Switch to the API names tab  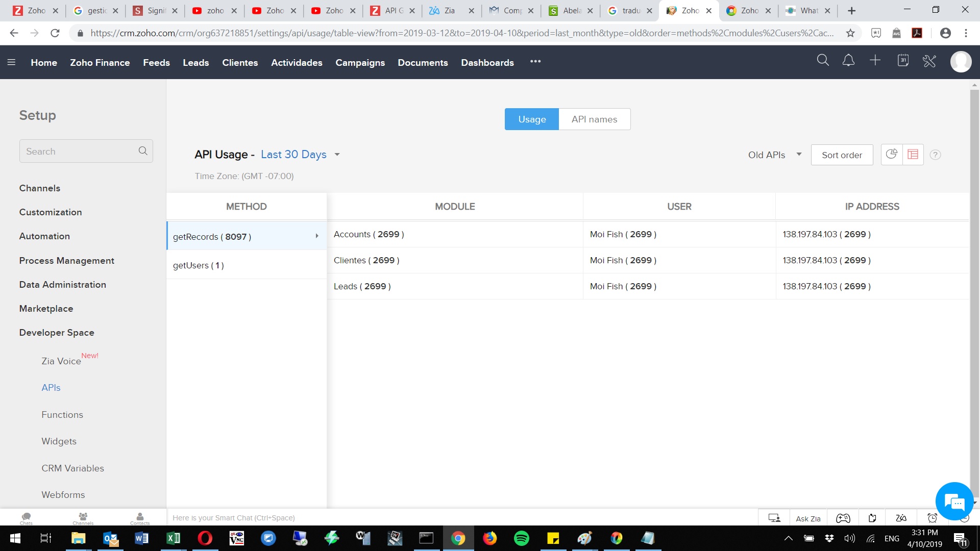point(594,119)
